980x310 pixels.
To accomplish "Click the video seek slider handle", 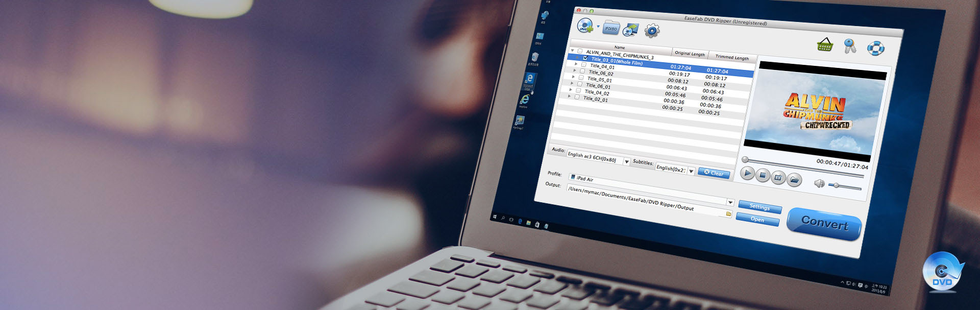I will click(745, 160).
